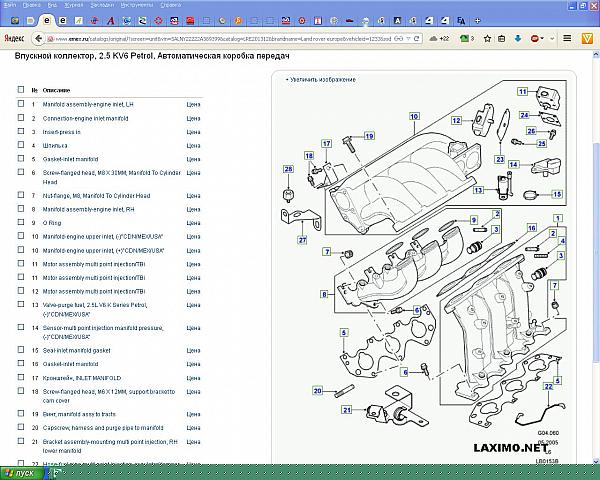Viewport: 600px width, 480px height.
Task: Click Цена for Manifold assembly-engine inlet, LH
Action: pos(193,104)
